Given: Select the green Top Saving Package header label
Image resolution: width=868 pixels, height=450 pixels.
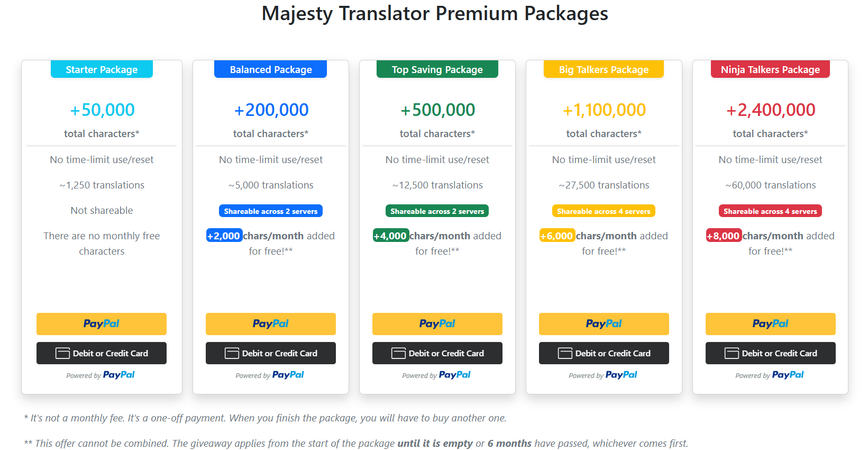Looking at the screenshot, I should click(437, 69).
